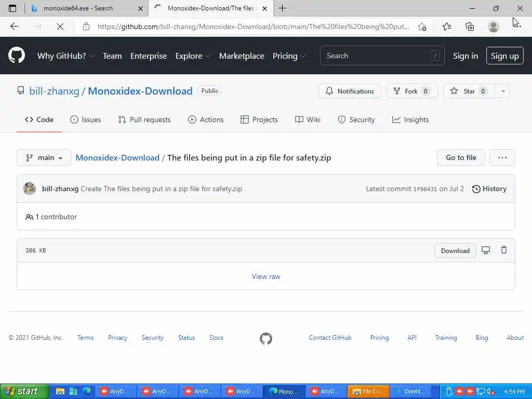This screenshot has height=399, width=532.
Task: Open file in GitHub Desktop via monitor icon
Action: (486, 250)
